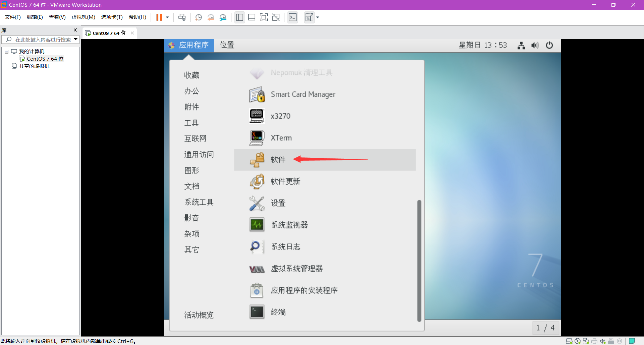644x345 pixels.
Task: Click the network status icon on the top bar
Action: (x=521, y=45)
